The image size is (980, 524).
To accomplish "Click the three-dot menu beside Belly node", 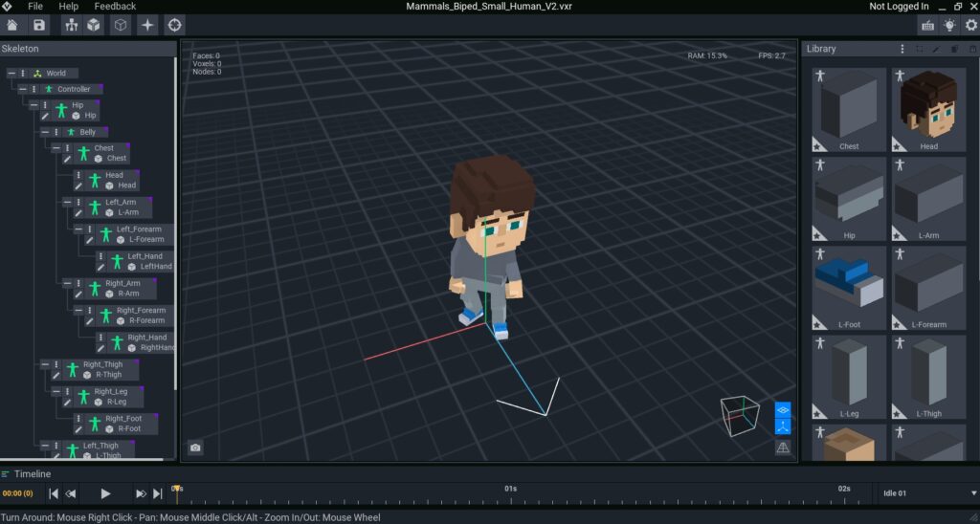I will tap(56, 132).
